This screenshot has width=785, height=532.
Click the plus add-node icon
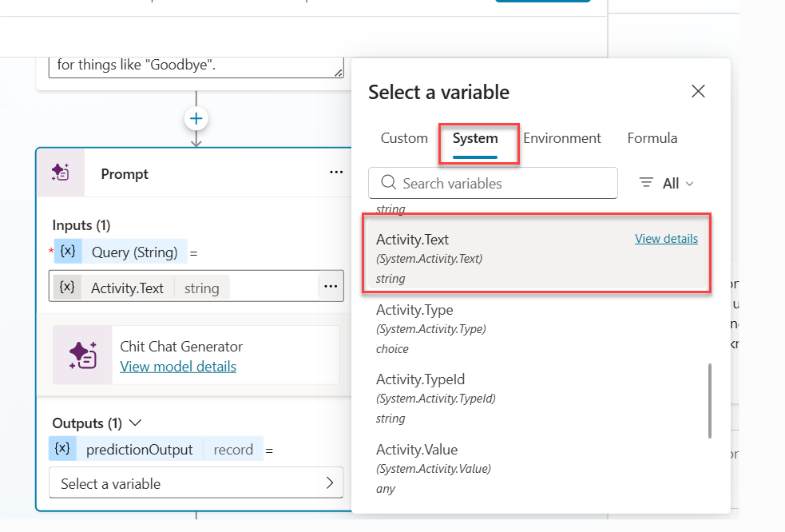pos(196,119)
